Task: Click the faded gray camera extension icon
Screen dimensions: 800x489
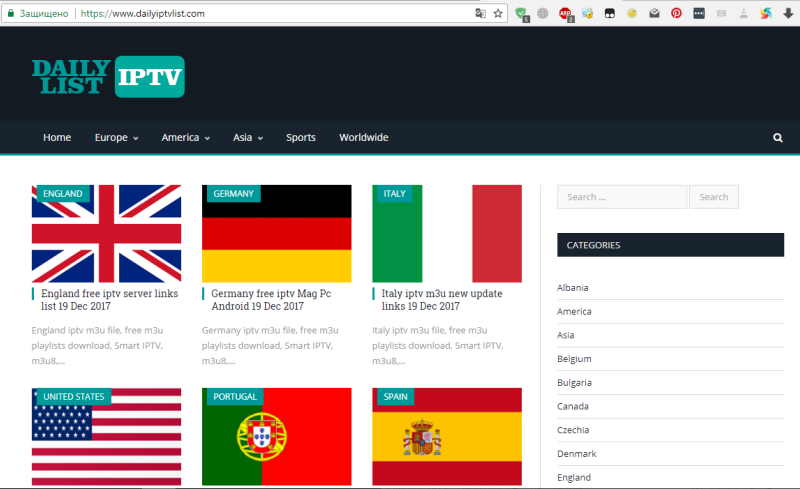Action: click(721, 14)
